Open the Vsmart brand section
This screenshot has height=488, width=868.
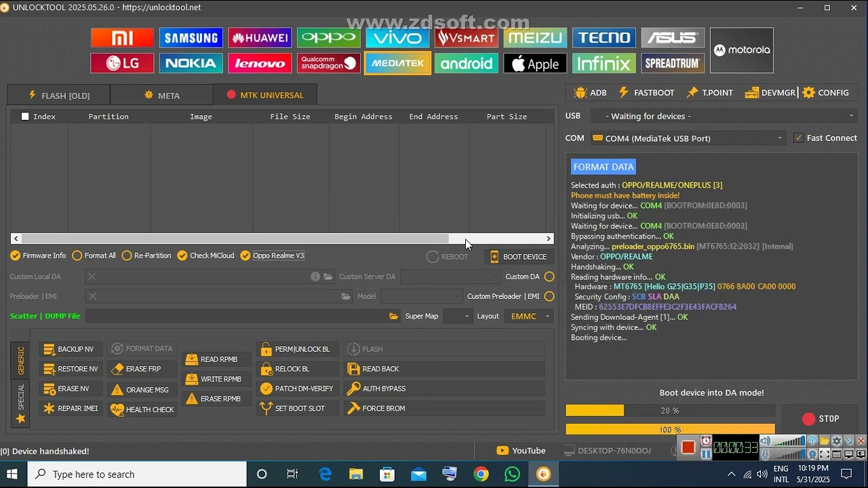coord(467,38)
